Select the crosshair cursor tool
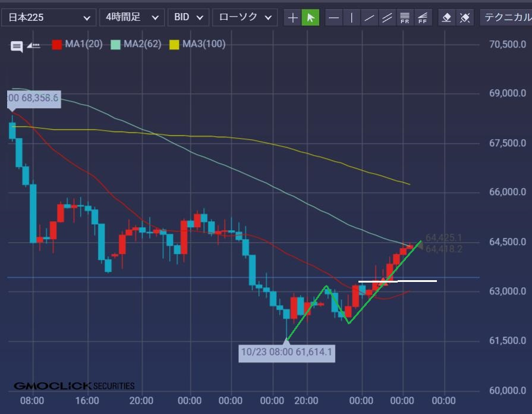 click(x=292, y=17)
